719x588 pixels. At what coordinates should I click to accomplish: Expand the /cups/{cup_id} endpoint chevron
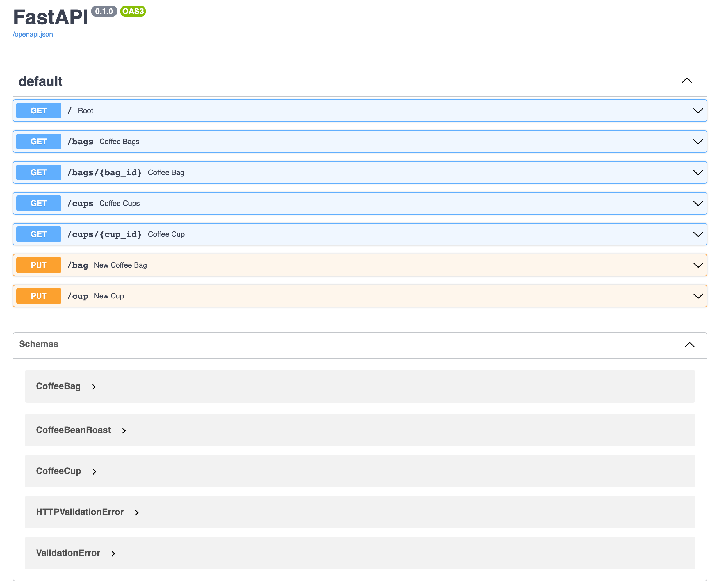pos(698,234)
